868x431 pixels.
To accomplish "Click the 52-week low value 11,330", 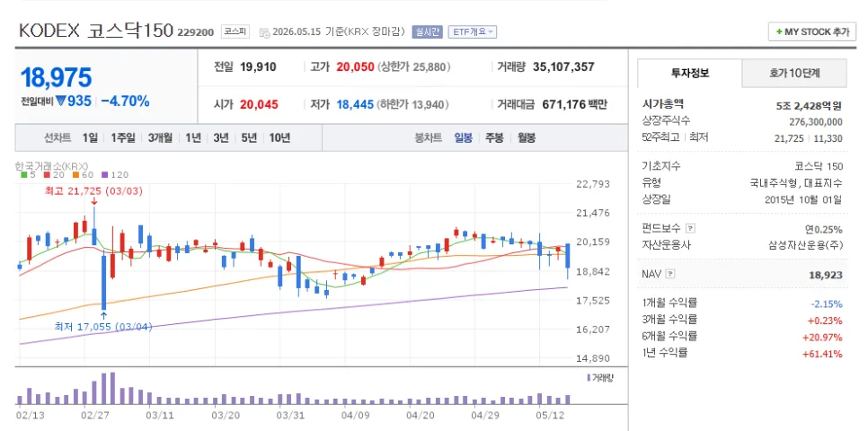I will pos(828,138).
